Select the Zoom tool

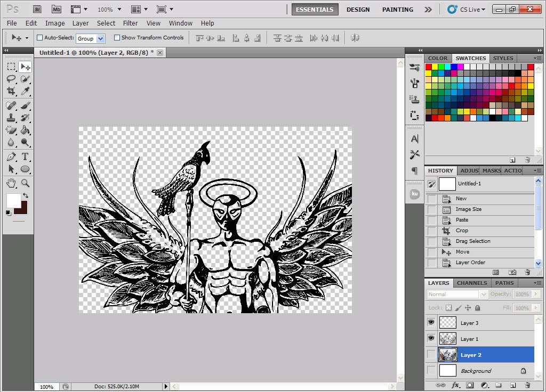tap(25, 183)
